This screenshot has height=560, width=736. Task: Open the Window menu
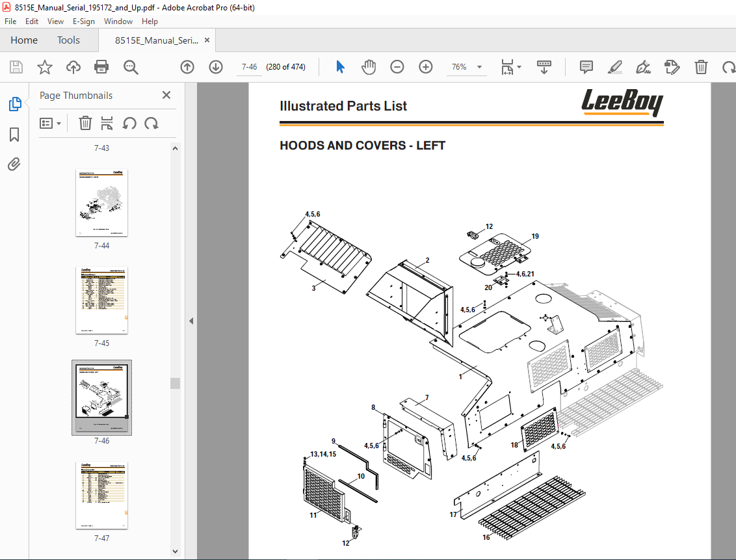pos(118,21)
